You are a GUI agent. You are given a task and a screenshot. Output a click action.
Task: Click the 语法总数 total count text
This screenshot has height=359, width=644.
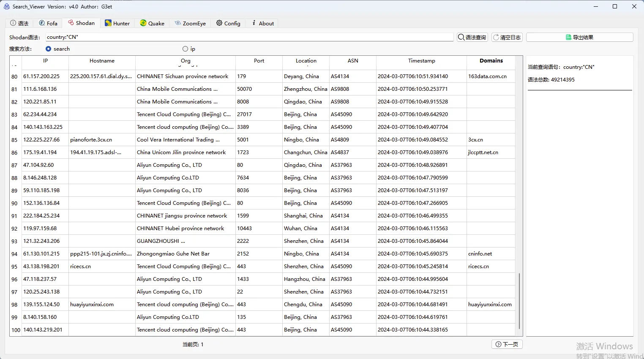coord(551,80)
